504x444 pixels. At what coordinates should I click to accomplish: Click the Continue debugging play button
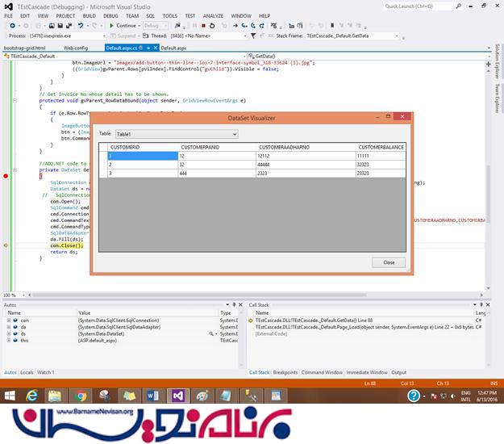point(111,25)
